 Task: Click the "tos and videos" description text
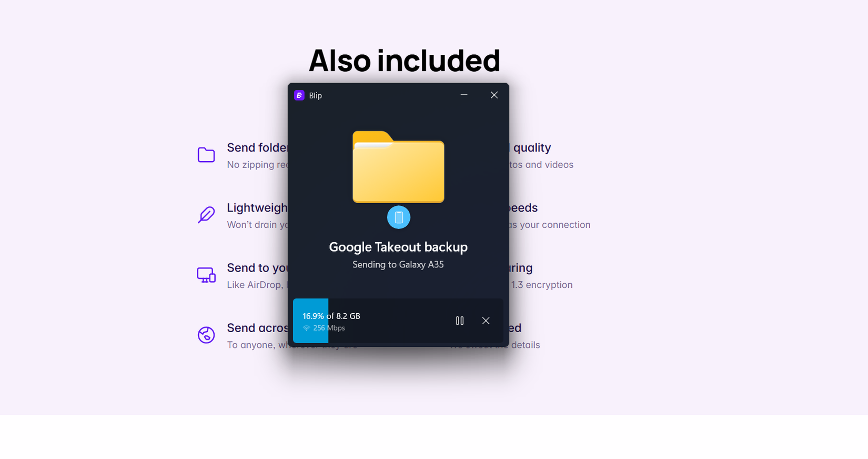(541, 165)
